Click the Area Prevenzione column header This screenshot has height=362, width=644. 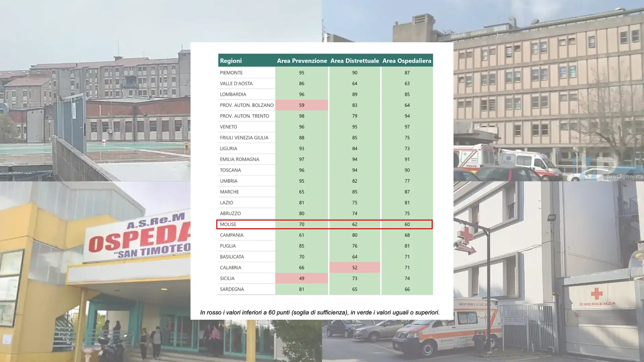(x=302, y=61)
